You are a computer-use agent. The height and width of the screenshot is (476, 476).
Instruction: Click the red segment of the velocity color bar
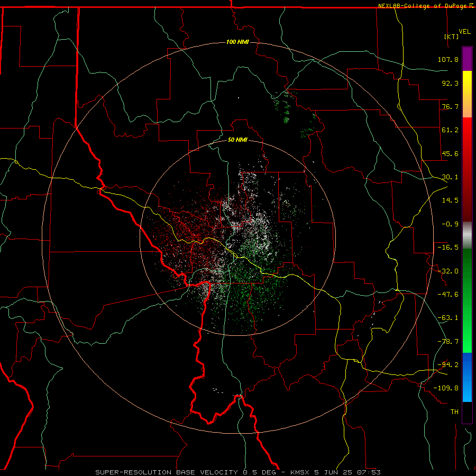[467, 169]
